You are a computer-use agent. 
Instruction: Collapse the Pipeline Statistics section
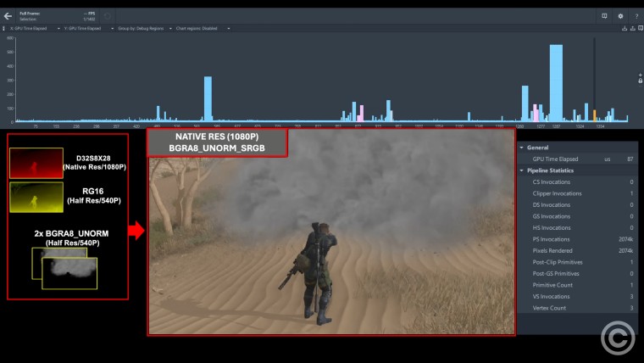click(522, 170)
